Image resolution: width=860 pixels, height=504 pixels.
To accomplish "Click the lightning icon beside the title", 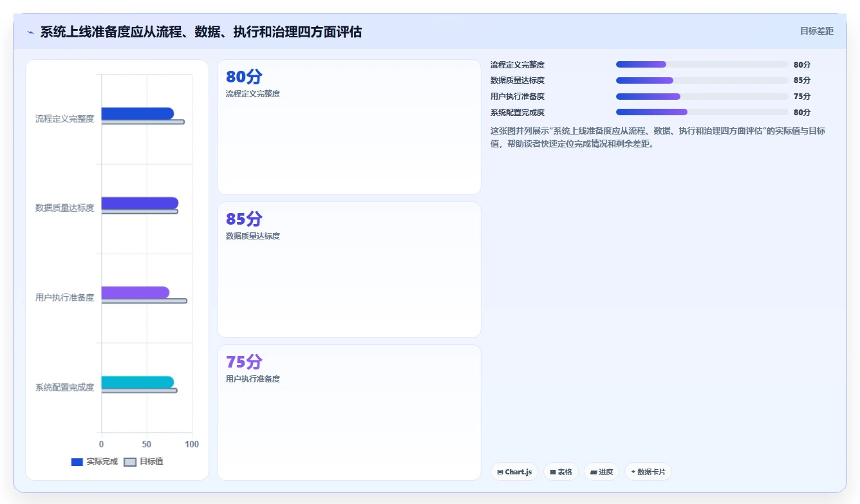I will click(x=30, y=32).
